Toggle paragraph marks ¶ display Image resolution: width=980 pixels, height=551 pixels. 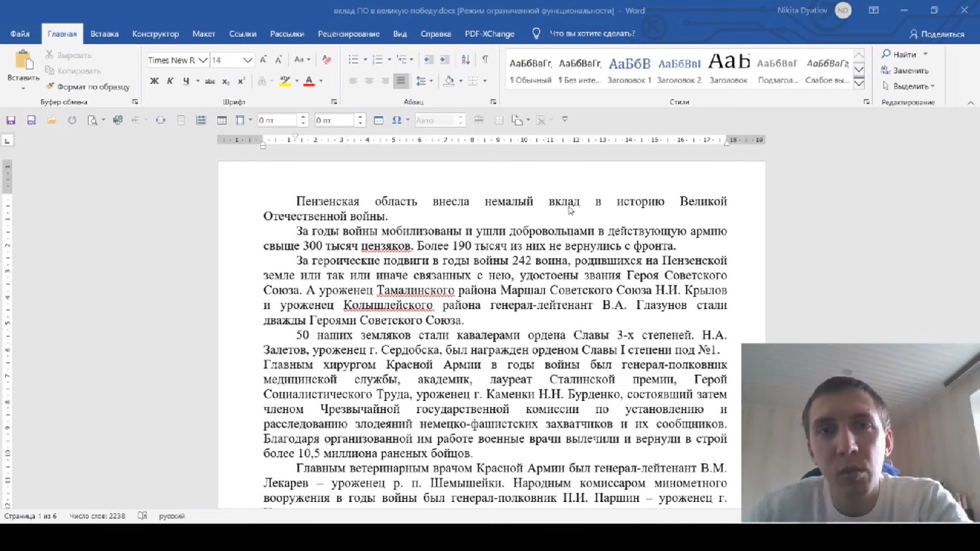point(485,60)
